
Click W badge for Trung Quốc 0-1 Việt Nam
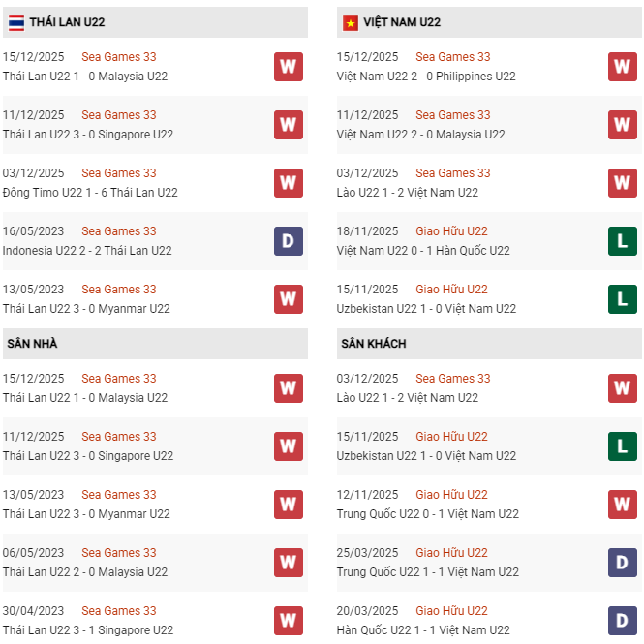(x=622, y=505)
